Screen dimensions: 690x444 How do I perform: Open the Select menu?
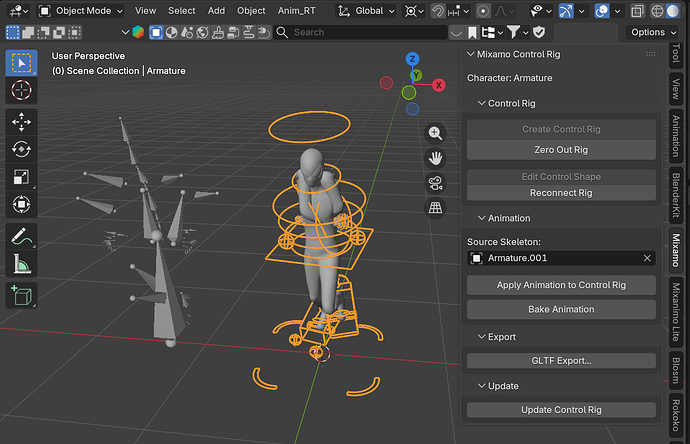[182, 11]
